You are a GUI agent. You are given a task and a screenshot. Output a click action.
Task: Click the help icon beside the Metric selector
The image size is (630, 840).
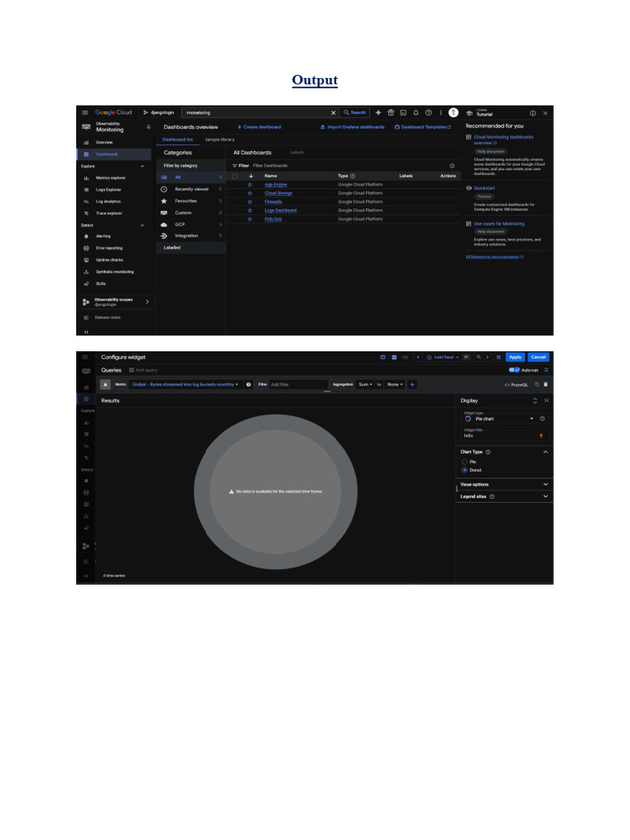click(249, 384)
